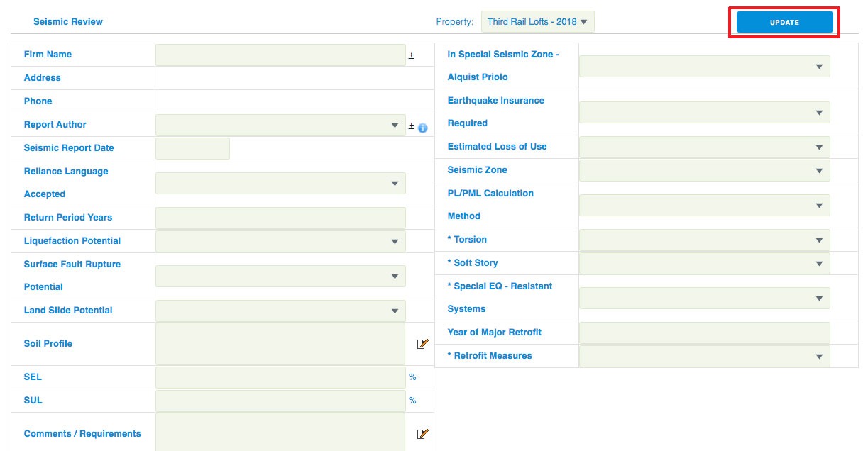Click the SUL percentage input field
This screenshot has height=451, width=868.
(280, 401)
